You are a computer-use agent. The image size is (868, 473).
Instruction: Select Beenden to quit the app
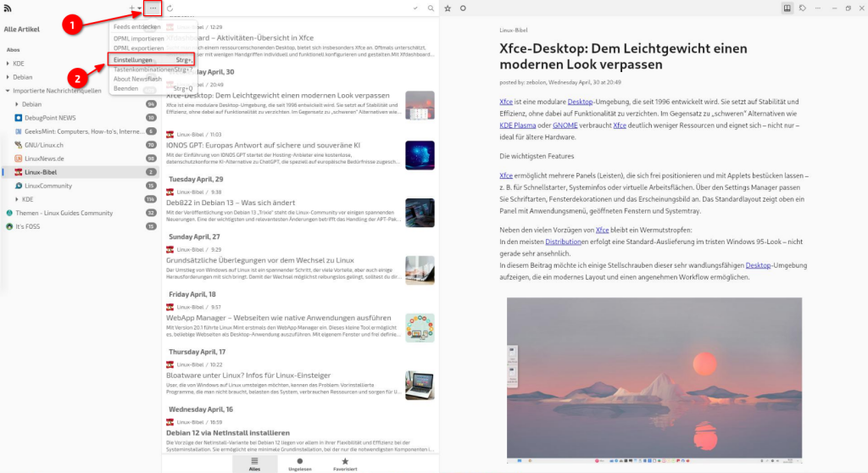tap(153, 88)
